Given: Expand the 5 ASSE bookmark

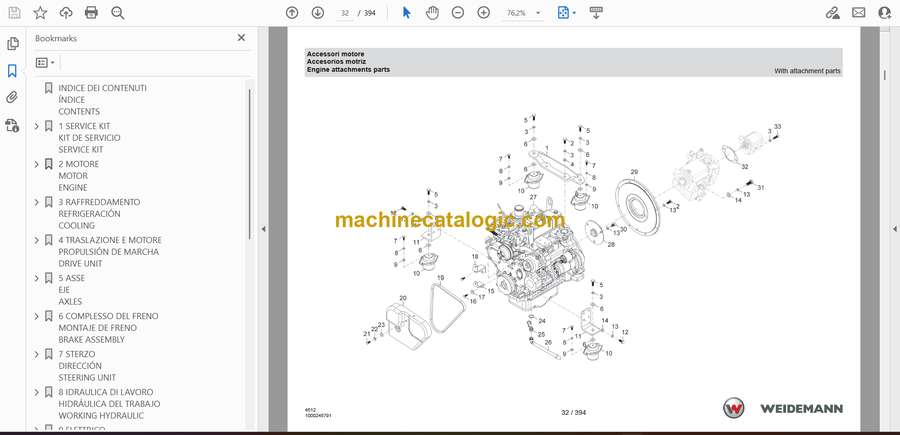Looking at the screenshot, I should tap(37, 278).
